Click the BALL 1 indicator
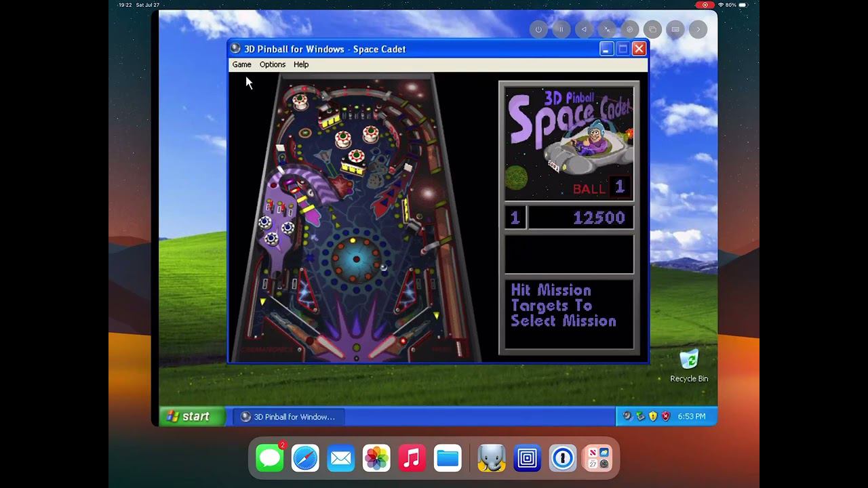The image size is (868, 488). (x=601, y=187)
